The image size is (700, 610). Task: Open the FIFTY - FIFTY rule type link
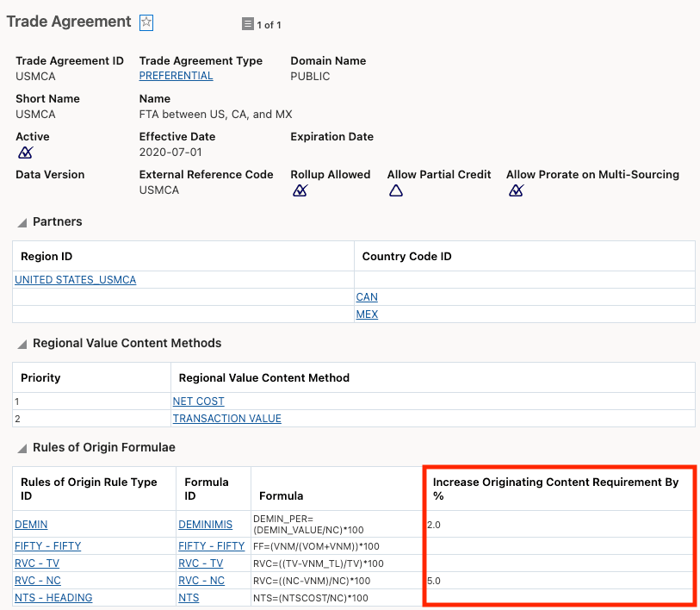pos(48,545)
